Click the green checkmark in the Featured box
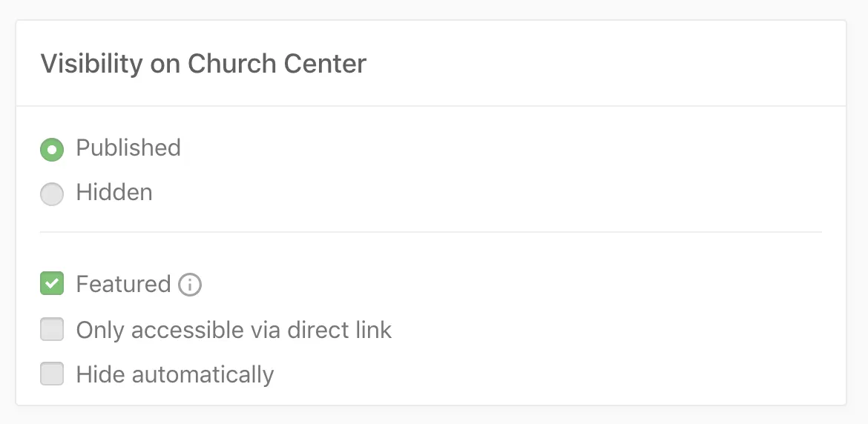868x424 pixels. pos(52,284)
